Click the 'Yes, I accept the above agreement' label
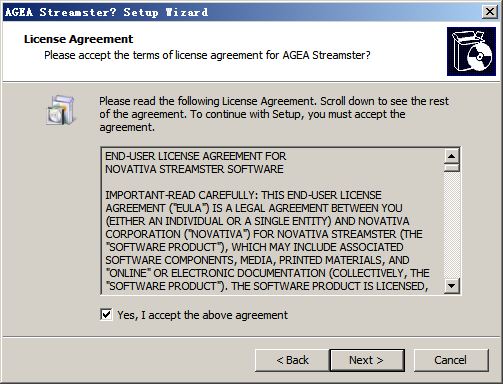Screen dimensions: 503x384 point(202,315)
